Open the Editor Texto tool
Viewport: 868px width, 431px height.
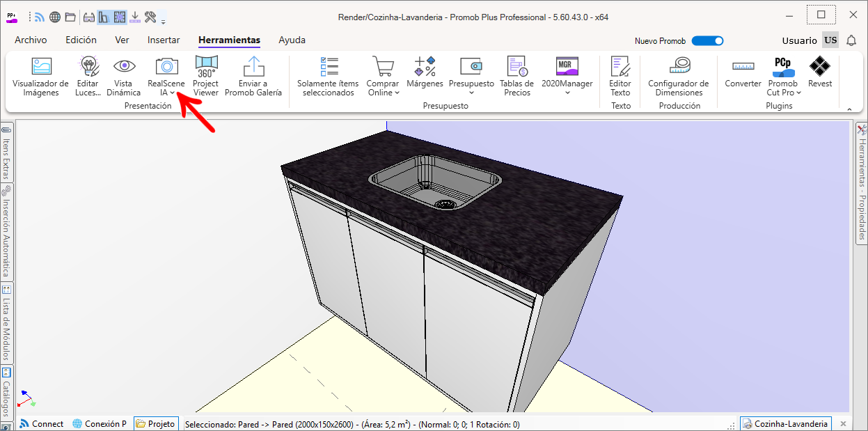point(620,67)
